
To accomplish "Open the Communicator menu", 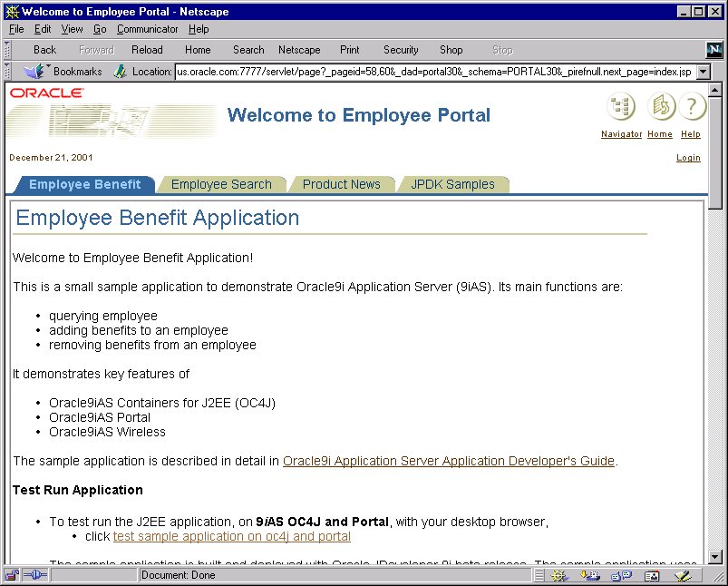I will [x=147, y=29].
